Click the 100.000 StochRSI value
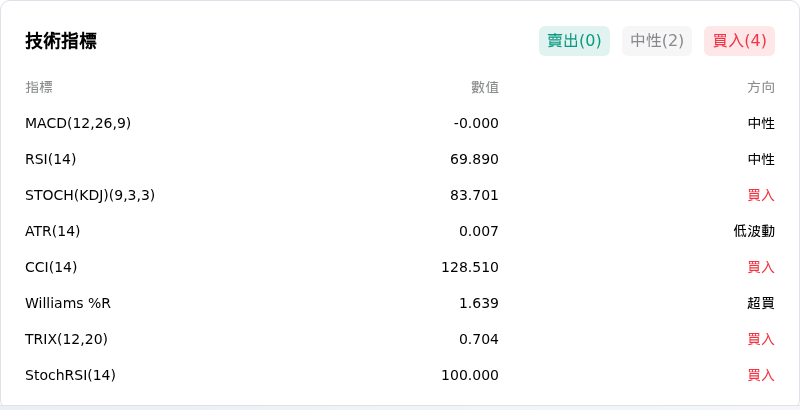This screenshot has width=800, height=410. pyautogui.click(x=470, y=375)
